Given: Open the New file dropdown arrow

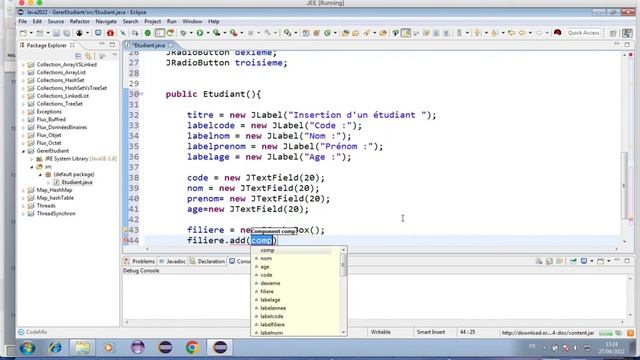Looking at the screenshot, I should (x=31, y=33).
